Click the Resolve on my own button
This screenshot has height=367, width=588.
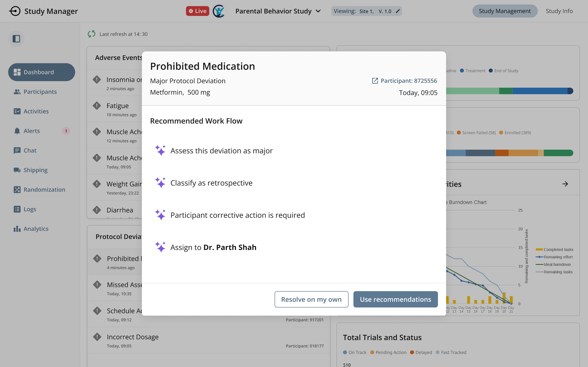(x=311, y=299)
